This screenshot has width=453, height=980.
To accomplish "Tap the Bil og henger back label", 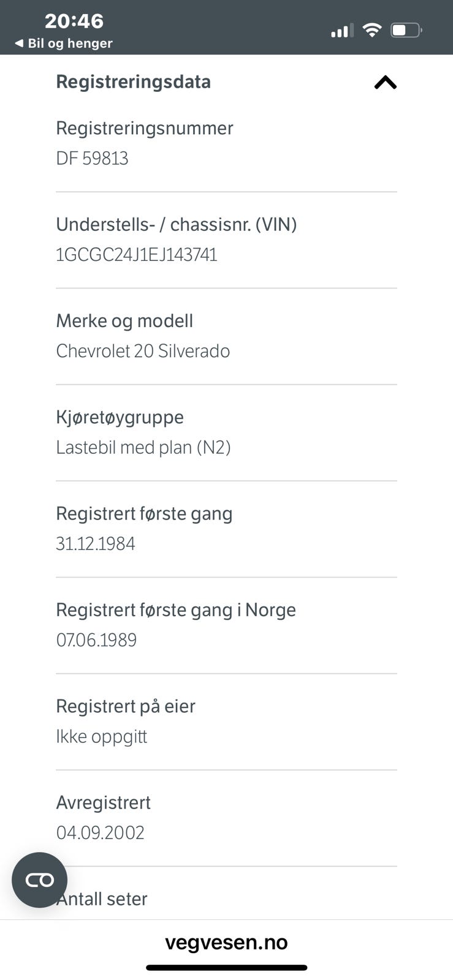I will [70, 43].
